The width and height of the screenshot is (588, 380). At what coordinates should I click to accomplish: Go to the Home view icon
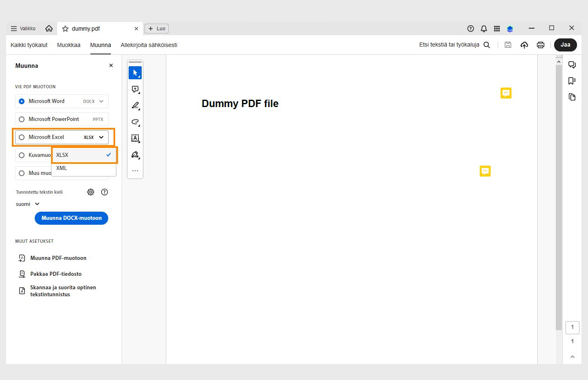point(49,29)
